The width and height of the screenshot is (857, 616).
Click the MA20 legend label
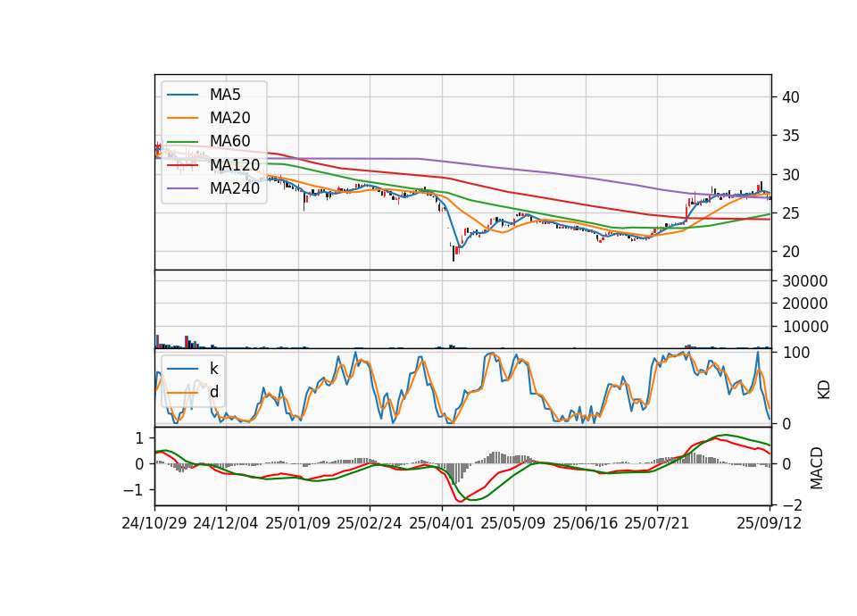229,118
